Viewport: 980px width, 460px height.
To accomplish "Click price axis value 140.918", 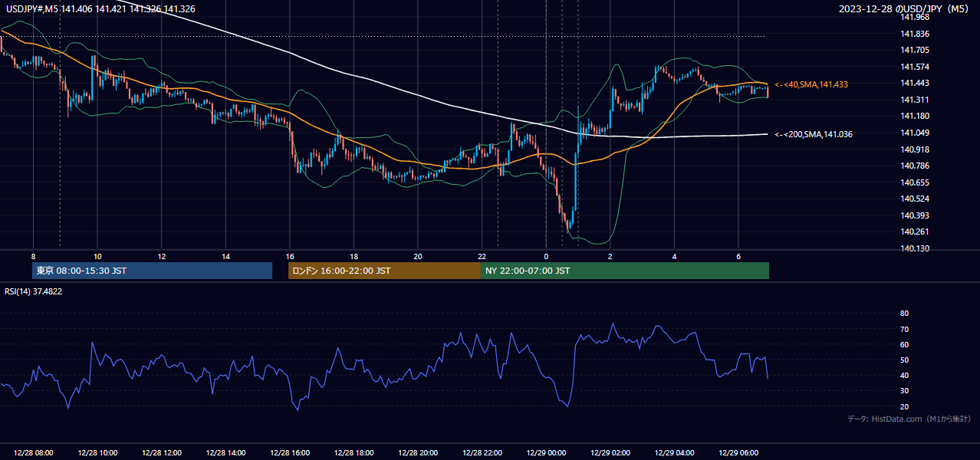I will coord(915,149).
